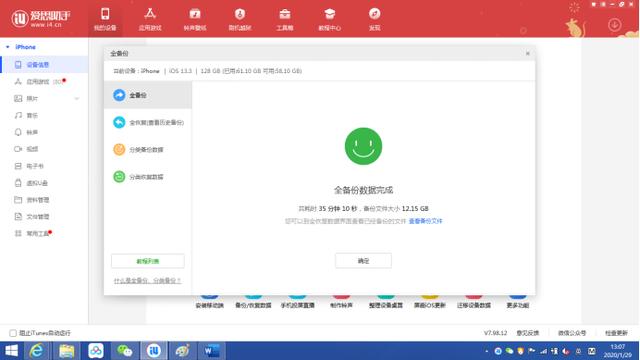Click the i4 爱思助手 logo
Viewport: 640px width, 360px height.
[41, 18]
